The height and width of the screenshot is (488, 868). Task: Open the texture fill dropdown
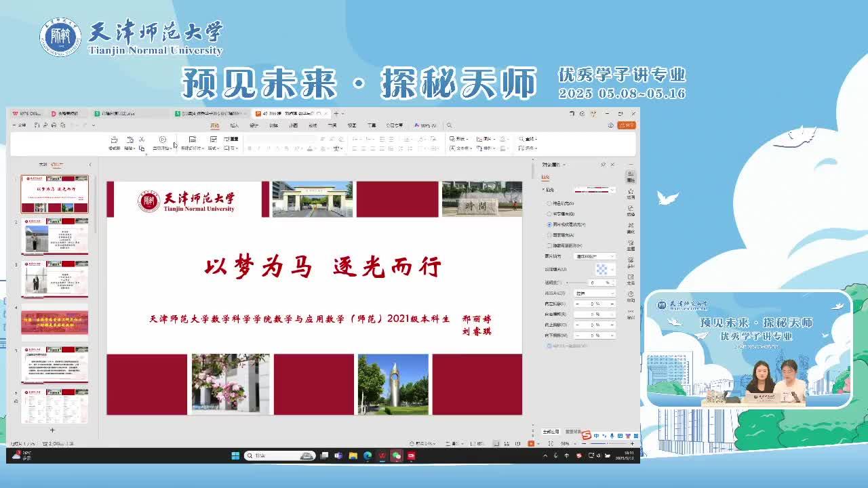(606, 268)
